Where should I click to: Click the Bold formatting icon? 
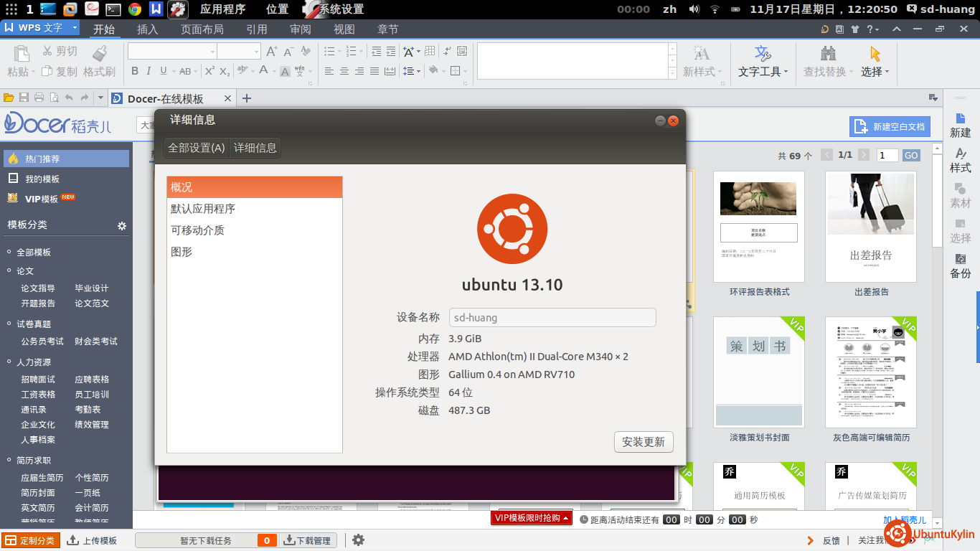[135, 71]
